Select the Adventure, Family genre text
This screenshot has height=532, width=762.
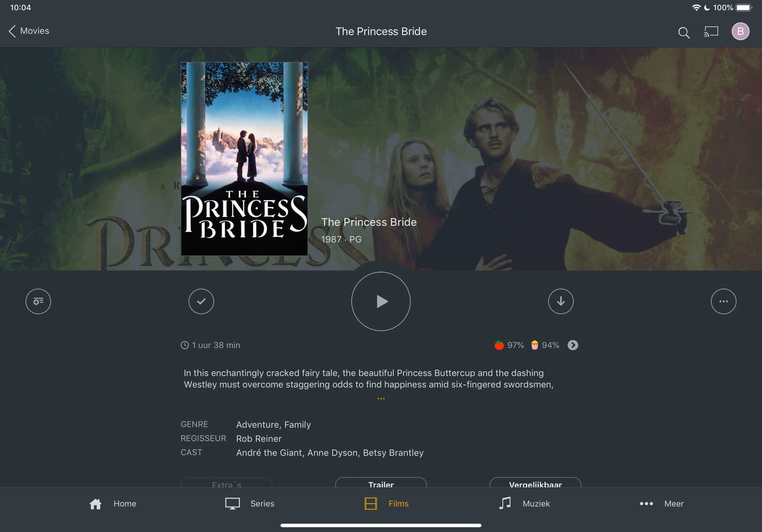pyautogui.click(x=273, y=424)
